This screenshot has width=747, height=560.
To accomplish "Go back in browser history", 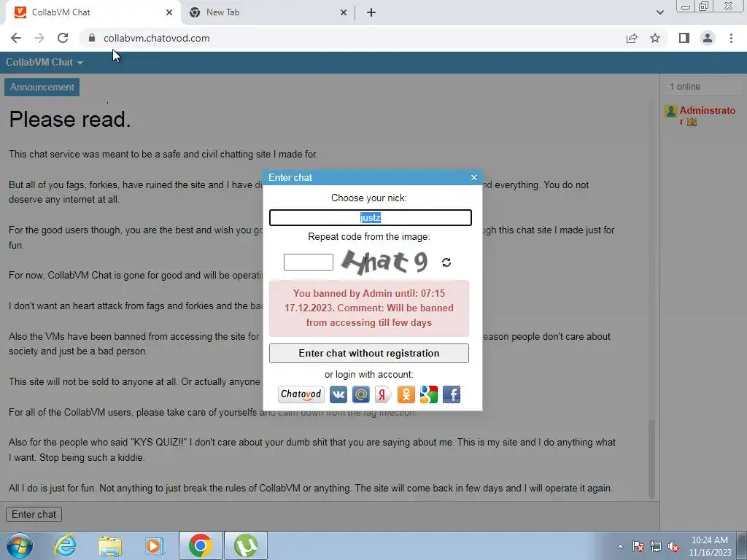I will [16, 38].
